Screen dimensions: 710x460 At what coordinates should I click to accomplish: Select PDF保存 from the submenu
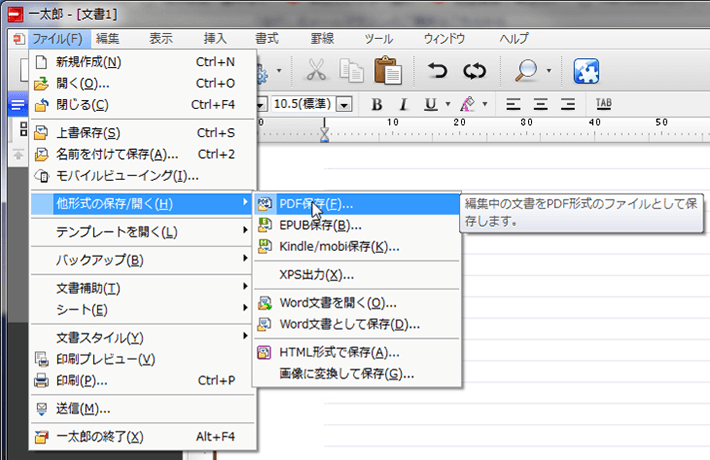pos(316,202)
